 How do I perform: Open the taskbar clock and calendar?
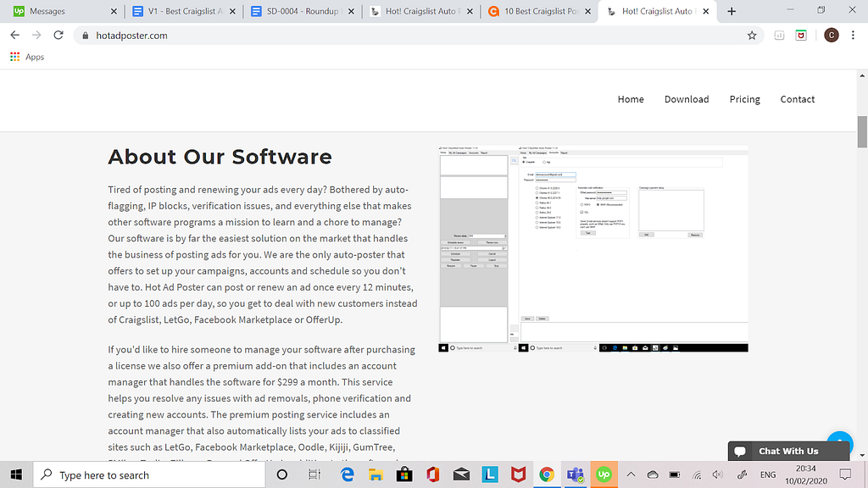(x=806, y=474)
